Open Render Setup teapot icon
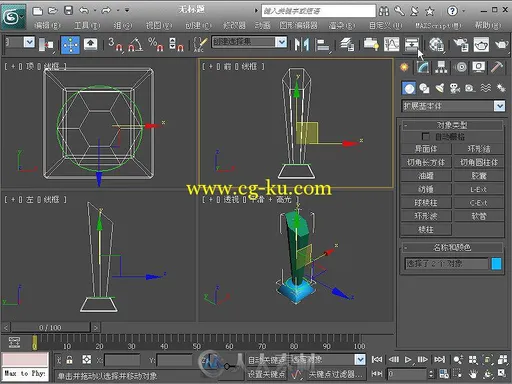This screenshot has height=384, width=512. 461,45
